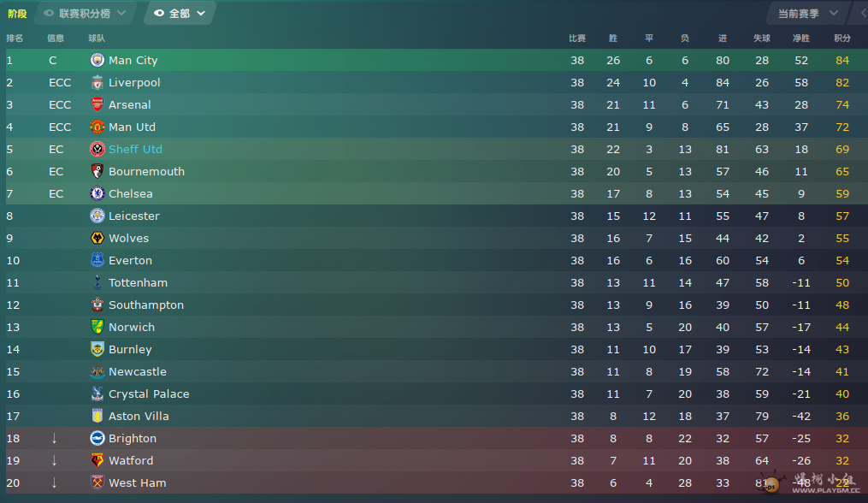Image resolution: width=868 pixels, height=503 pixels.
Task: Open Bournemouth team name link
Action: coord(147,171)
